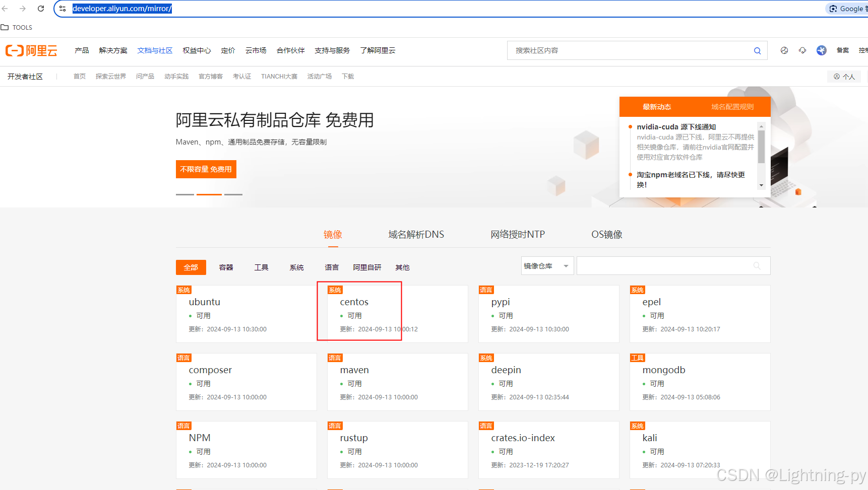Select the third banner carousel indicator
This screenshot has width=868, height=490.
233,194
